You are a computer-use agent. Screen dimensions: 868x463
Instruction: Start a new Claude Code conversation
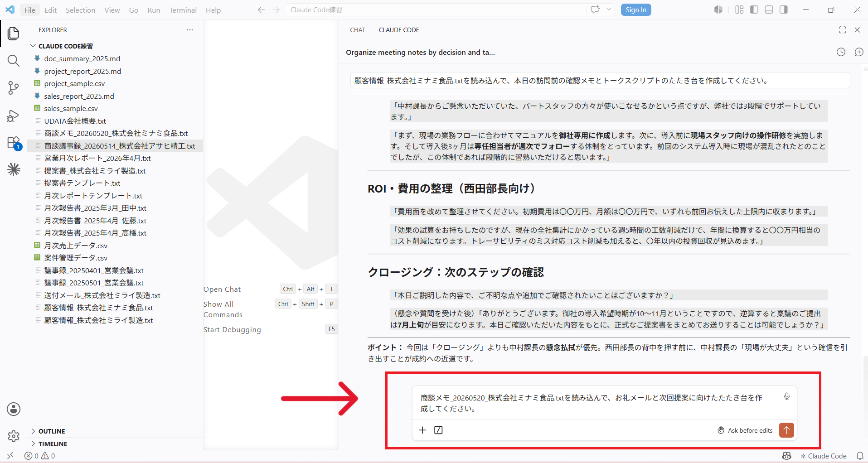pos(859,52)
